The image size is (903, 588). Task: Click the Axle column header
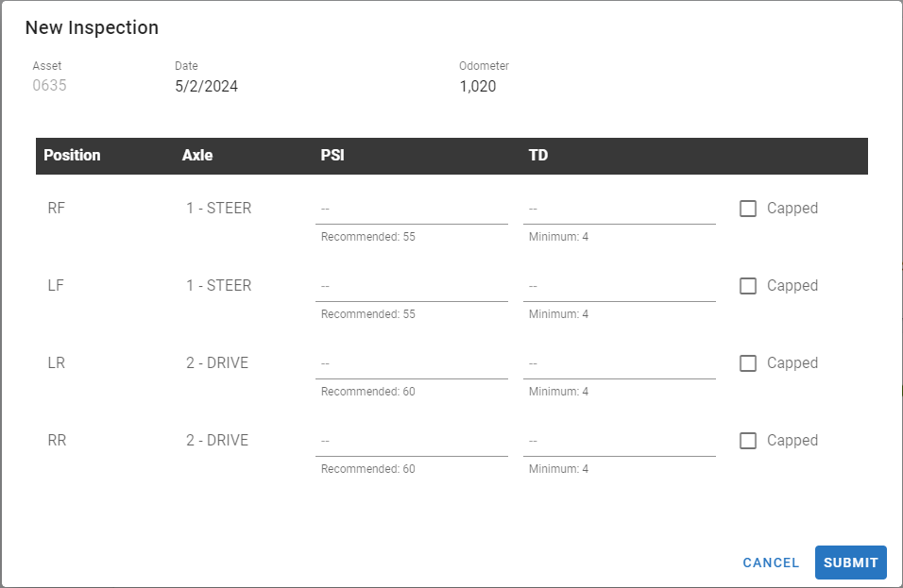click(197, 156)
